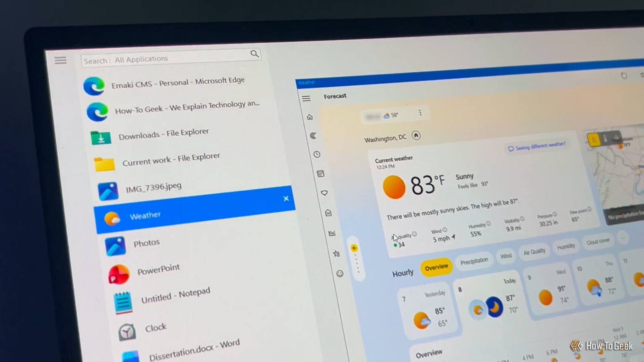Click the Air quality info icon
Image resolution: width=644 pixels, height=362 pixels.
click(415, 234)
